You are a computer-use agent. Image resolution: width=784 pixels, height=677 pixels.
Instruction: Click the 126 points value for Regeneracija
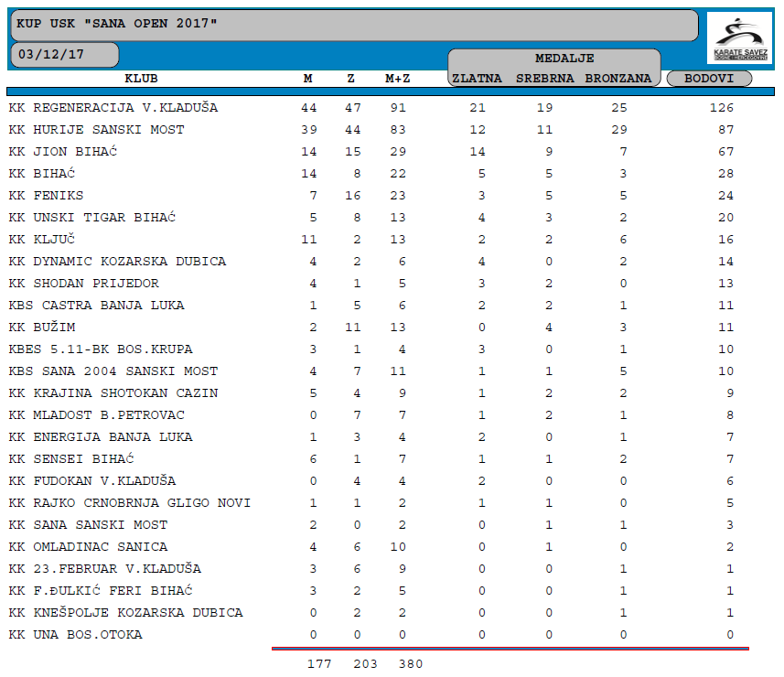tap(723, 108)
